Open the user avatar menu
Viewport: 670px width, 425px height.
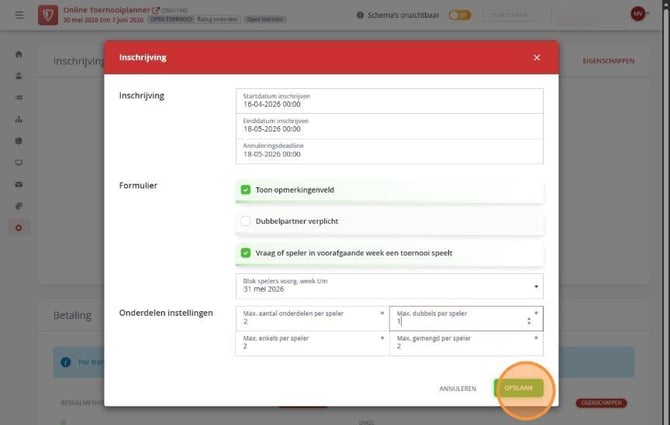tap(639, 14)
